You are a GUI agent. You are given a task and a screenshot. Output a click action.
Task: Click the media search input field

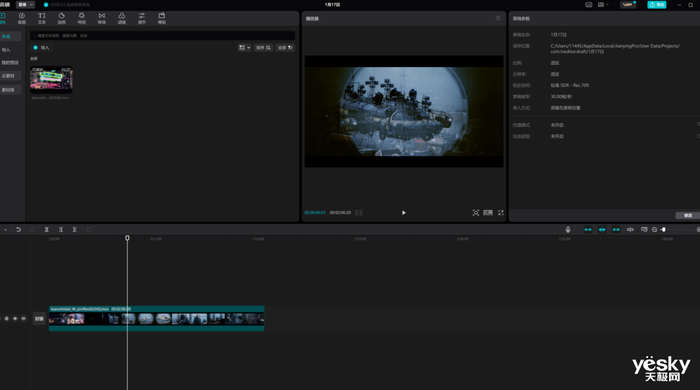[162, 35]
